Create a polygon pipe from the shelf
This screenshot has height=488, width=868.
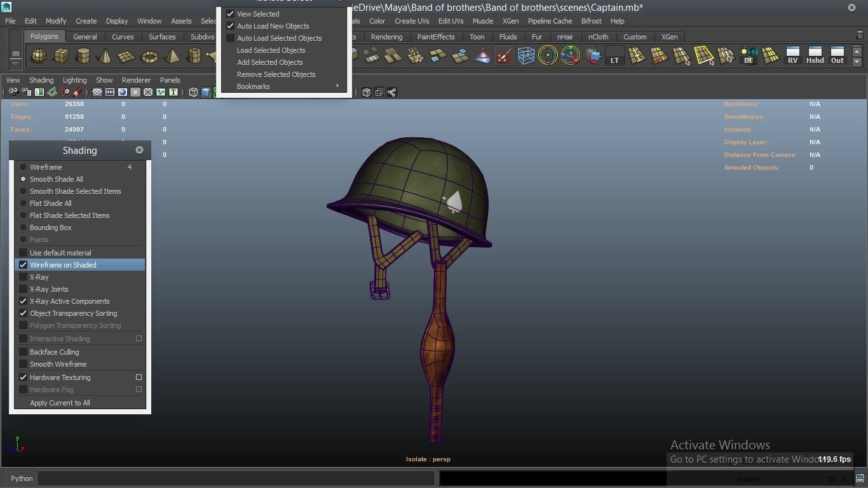[194, 57]
